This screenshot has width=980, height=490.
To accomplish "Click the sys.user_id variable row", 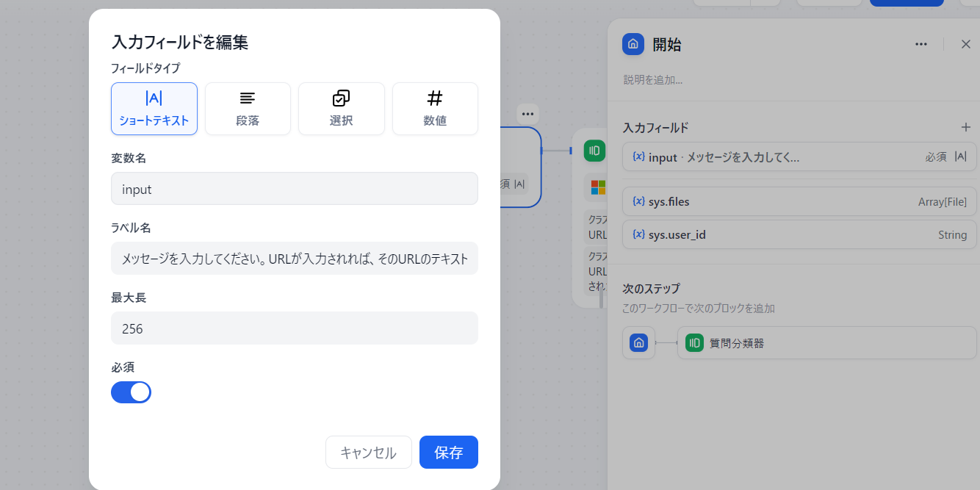I will click(x=799, y=235).
